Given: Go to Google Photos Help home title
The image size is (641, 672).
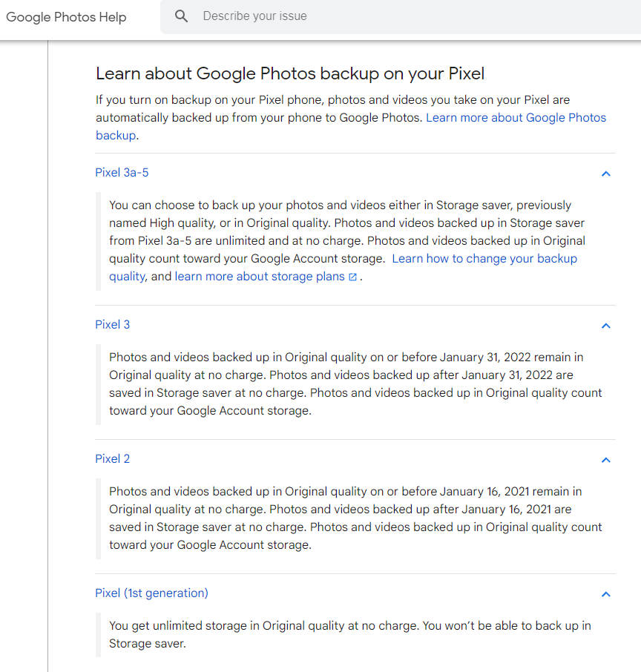Looking at the screenshot, I should (66, 17).
